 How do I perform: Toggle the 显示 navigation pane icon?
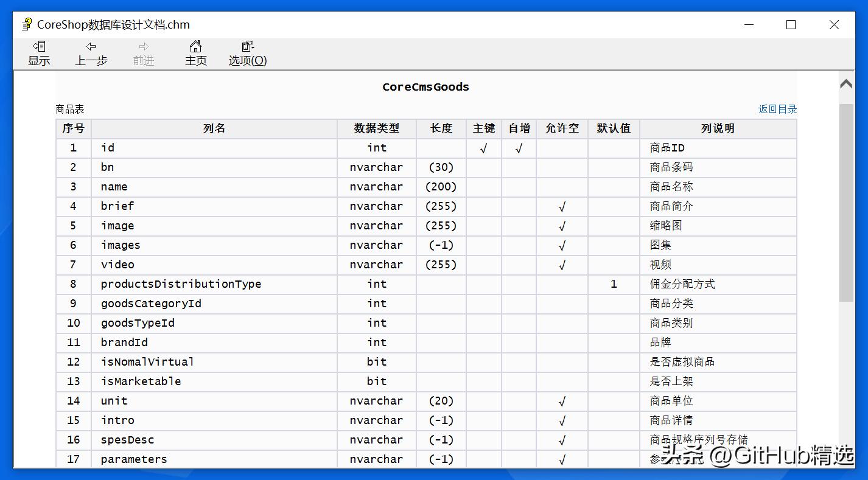click(x=39, y=53)
